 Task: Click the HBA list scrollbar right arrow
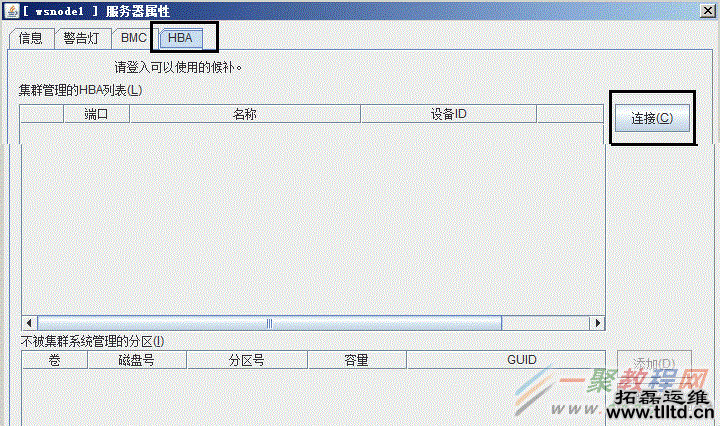pyautogui.click(x=597, y=323)
